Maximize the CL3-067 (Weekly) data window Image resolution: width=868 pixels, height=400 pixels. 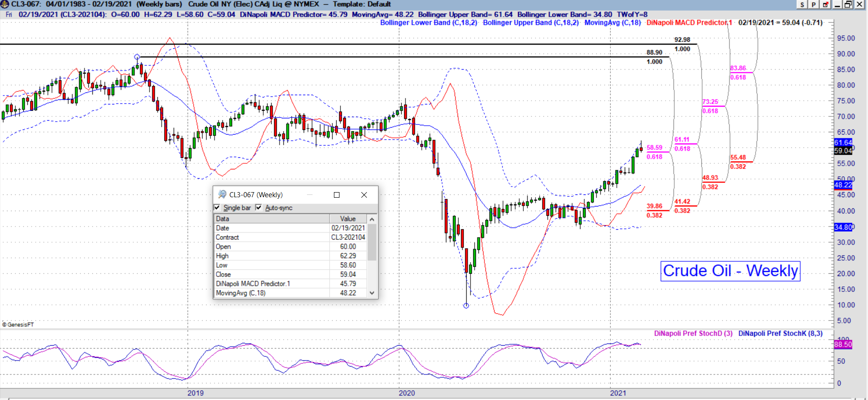coord(337,195)
